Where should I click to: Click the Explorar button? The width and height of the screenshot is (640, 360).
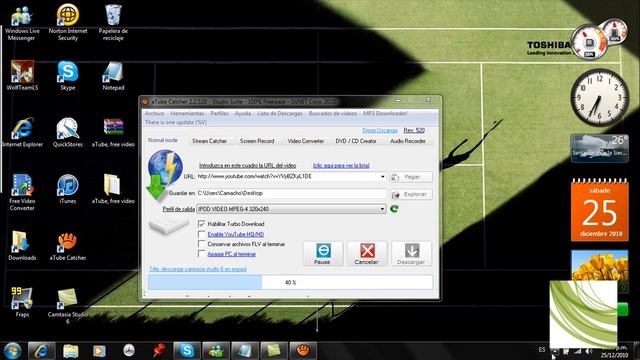pos(411,194)
